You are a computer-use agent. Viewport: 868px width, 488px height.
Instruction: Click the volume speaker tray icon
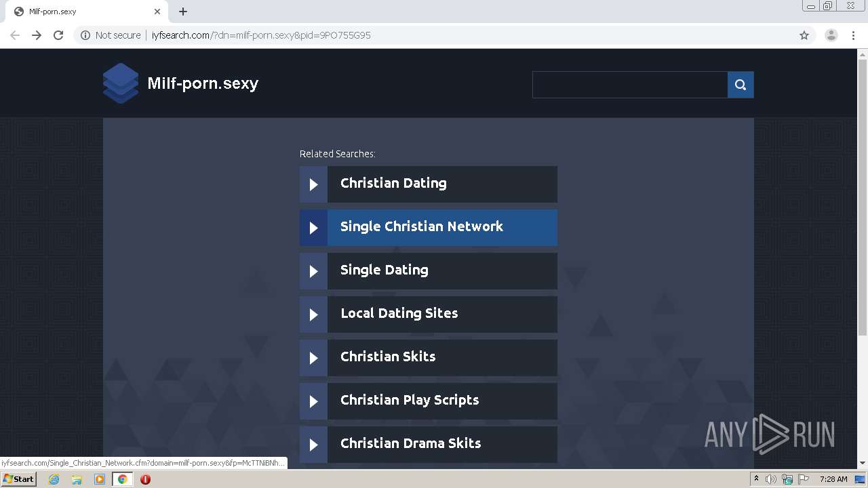[771, 479]
